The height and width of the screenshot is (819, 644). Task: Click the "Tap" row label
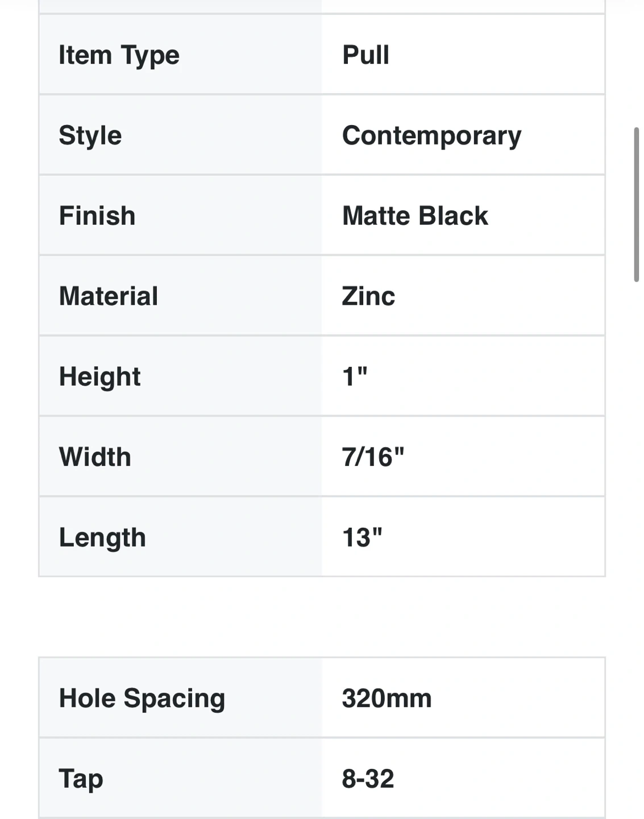81,779
